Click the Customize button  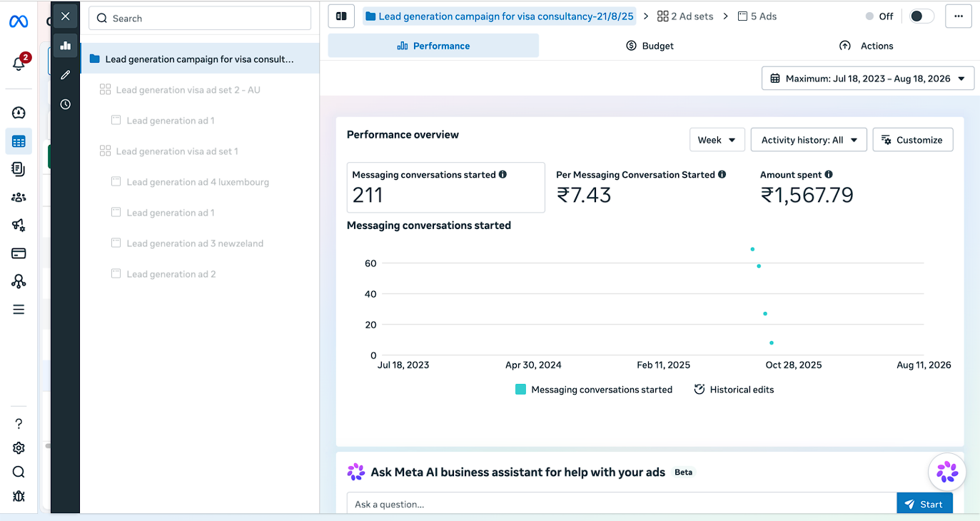(x=913, y=140)
